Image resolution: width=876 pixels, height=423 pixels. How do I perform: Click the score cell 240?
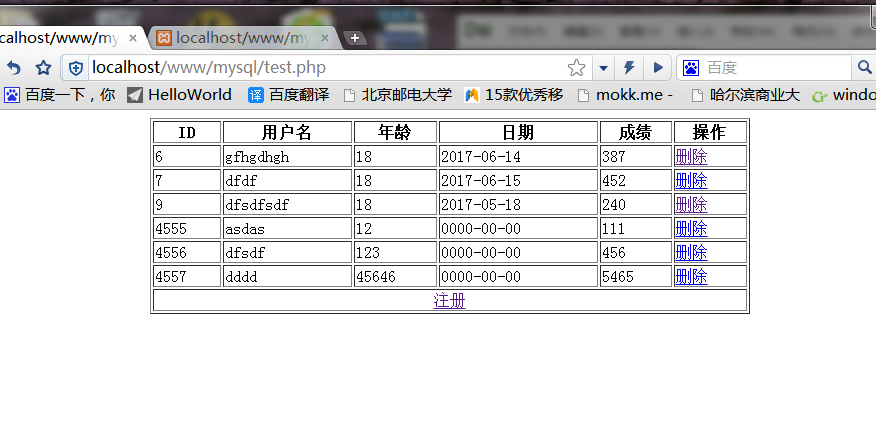tap(636, 205)
